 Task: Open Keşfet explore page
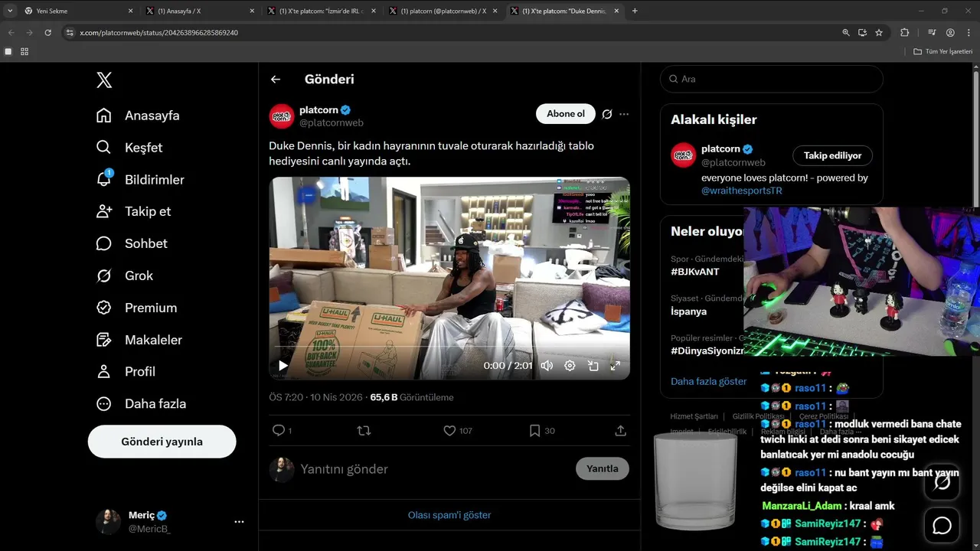point(129,148)
